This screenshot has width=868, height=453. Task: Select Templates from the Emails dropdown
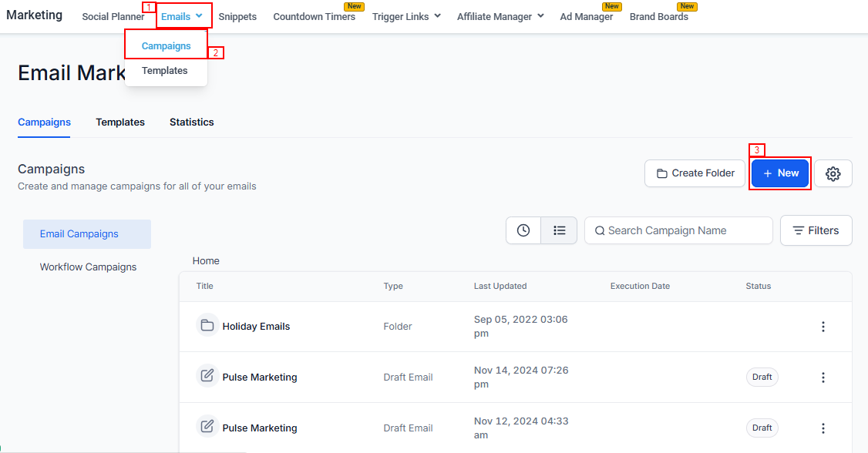point(165,71)
